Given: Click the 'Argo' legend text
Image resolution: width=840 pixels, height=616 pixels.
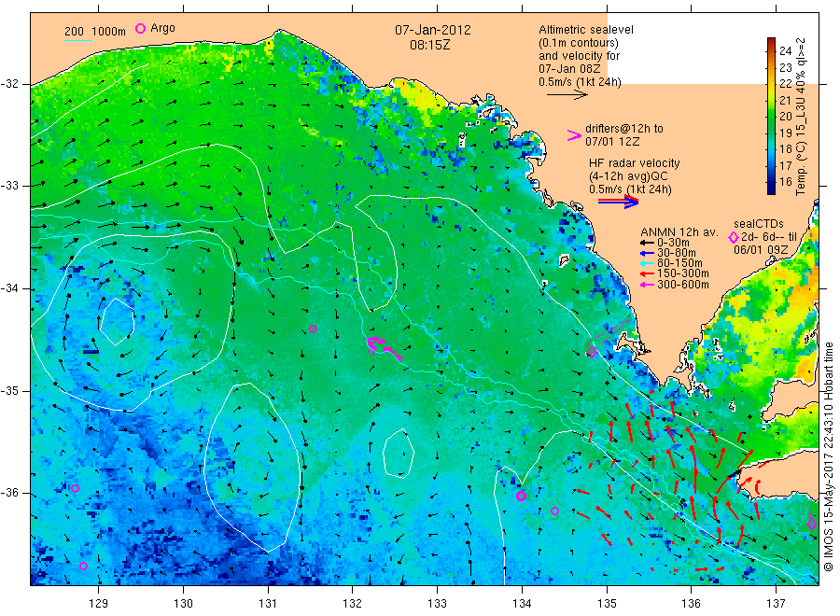Looking at the screenshot, I should coord(162,28).
